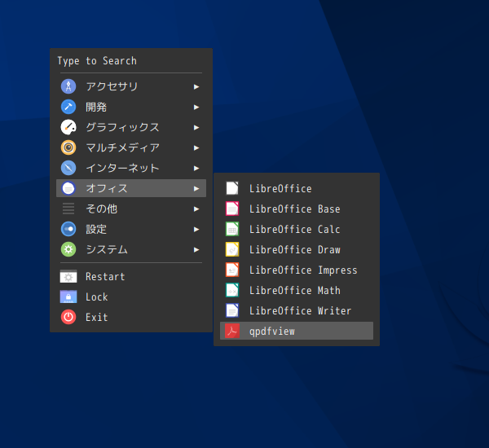Expand the マルチメディア submenu arrow
489x448 pixels.
point(196,147)
